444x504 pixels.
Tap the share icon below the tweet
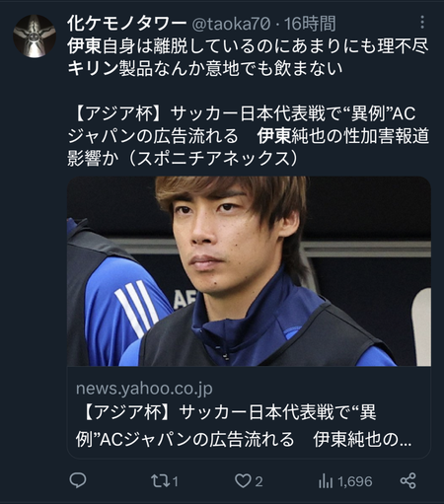click(x=408, y=481)
